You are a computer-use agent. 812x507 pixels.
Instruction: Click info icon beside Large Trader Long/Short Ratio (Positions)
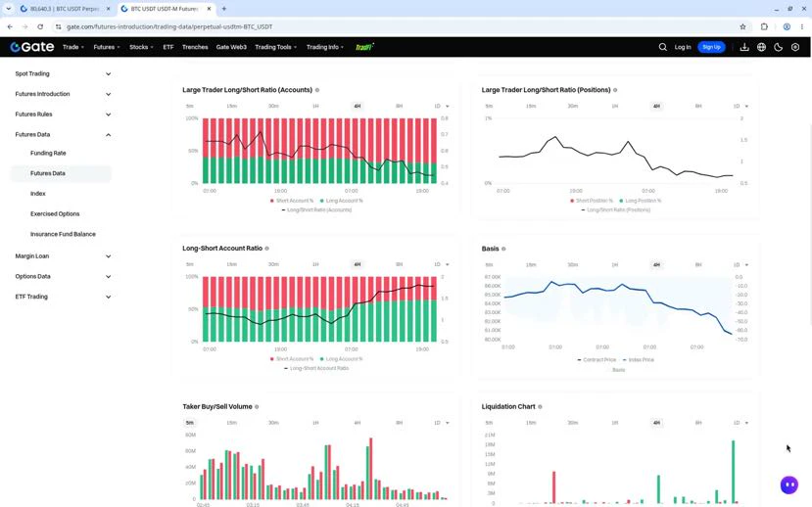pyautogui.click(x=615, y=90)
